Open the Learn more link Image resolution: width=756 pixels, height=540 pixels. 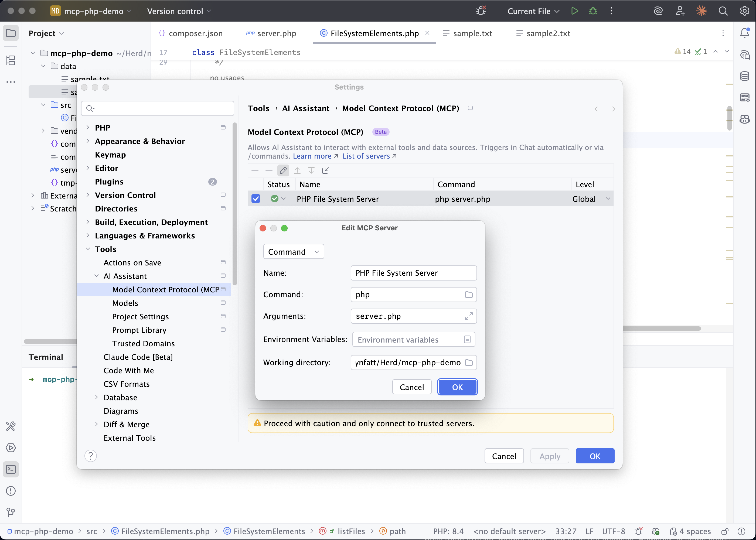click(315, 156)
